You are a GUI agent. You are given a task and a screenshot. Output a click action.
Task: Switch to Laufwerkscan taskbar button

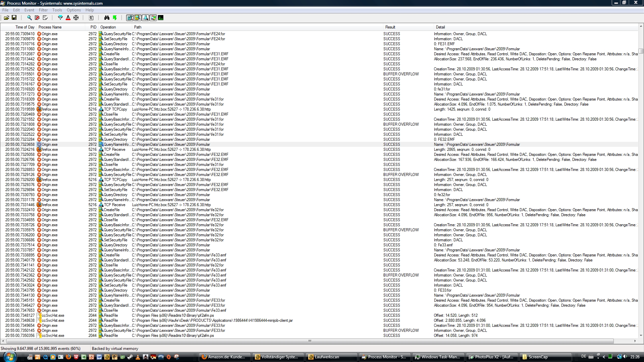tap(331, 357)
